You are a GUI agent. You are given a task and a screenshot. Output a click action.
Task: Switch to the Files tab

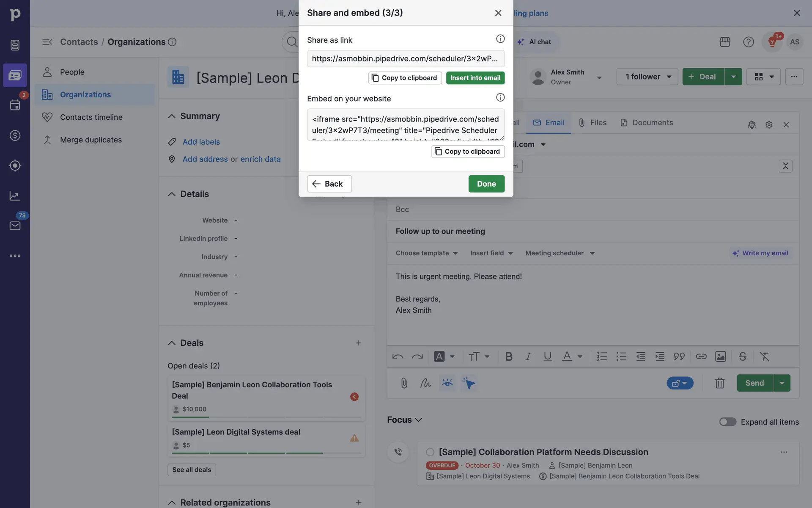pos(593,123)
